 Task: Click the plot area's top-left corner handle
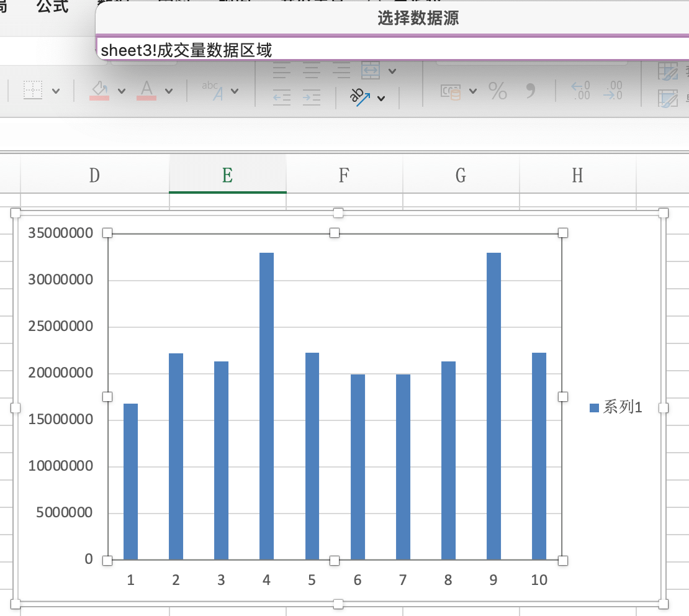[107, 233]
